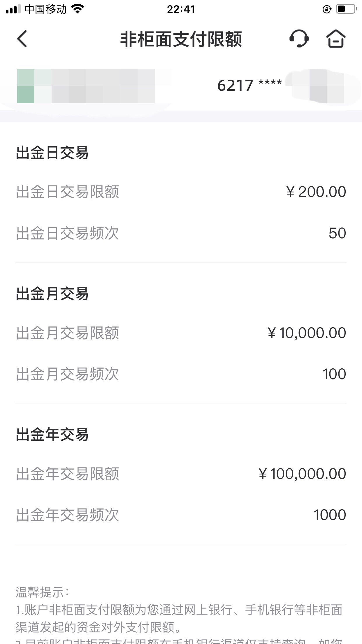
Task: Tap the battery indicator icon
Action: click(x=347, y=9)
